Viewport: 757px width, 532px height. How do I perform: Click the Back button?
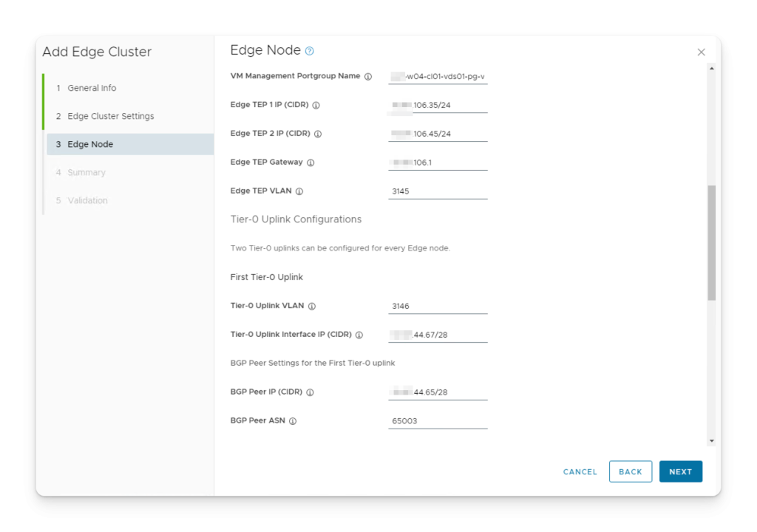[630, 471]
